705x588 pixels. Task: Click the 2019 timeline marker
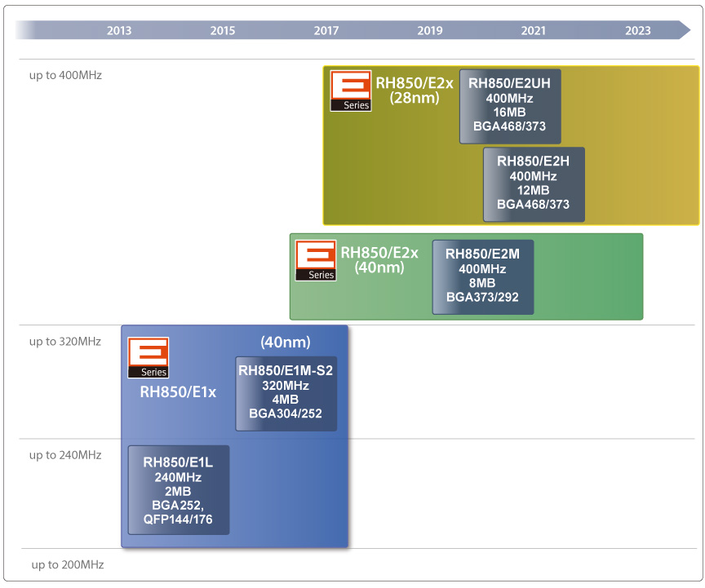[430, 30]
